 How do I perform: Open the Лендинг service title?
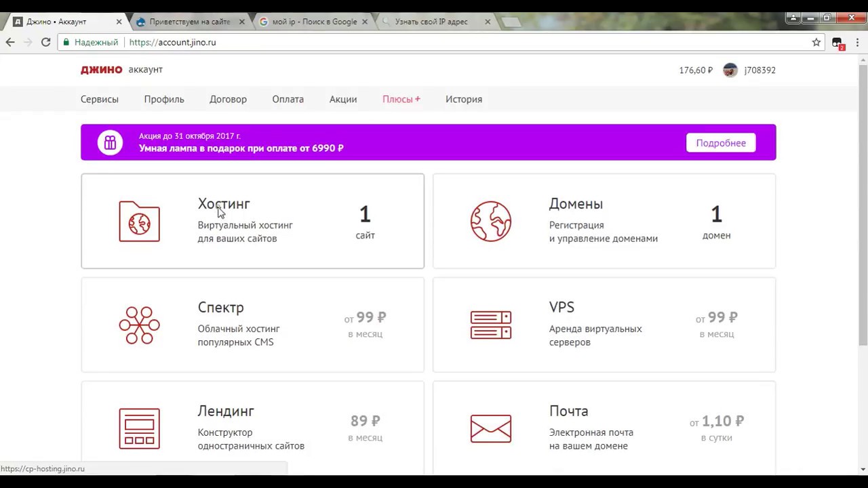click(226, 411)
